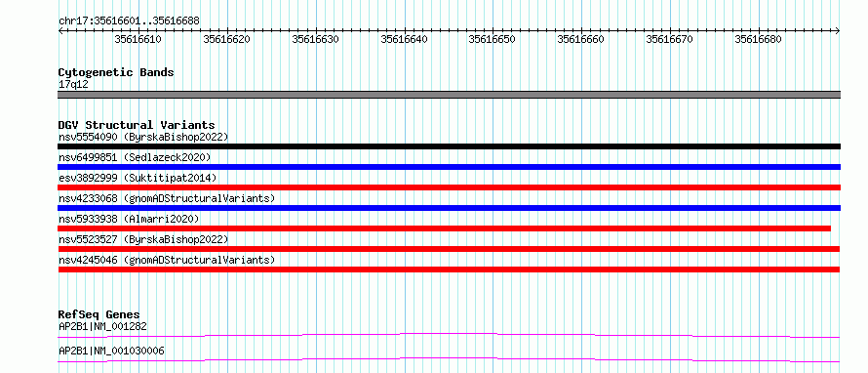Click the black nsv5554090 variant bar
This screenshot has height=373, width=868.
[449, 146]
